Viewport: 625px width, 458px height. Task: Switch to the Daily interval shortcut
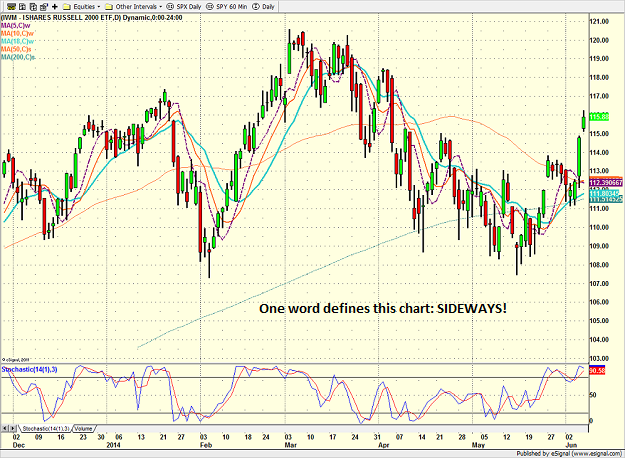coord(263,6)
